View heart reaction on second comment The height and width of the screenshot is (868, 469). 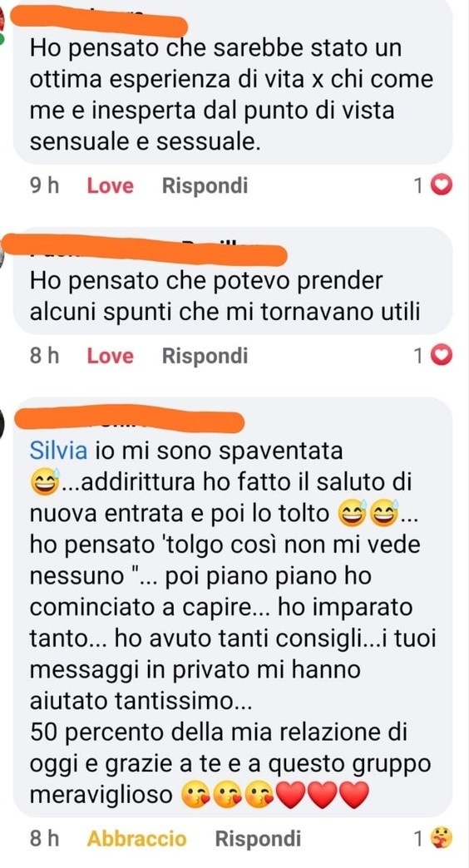[442, 355]
